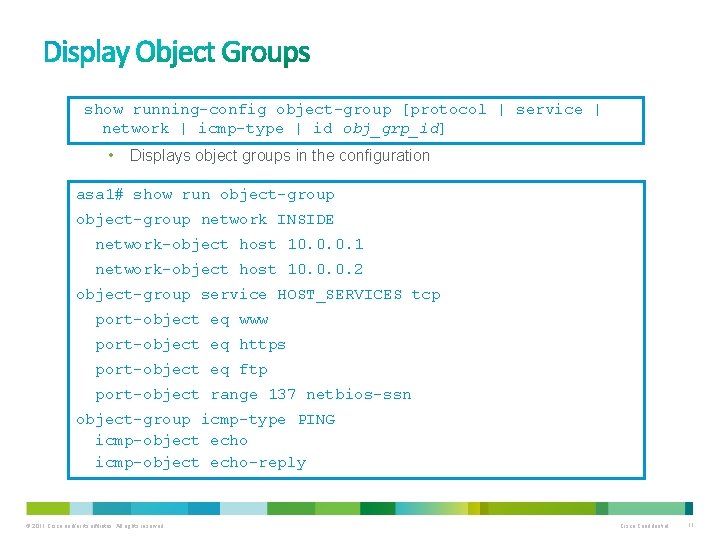Select the "object-group network INSIDE" line
This screenshot has width=720, height=540.
point(205,220)
